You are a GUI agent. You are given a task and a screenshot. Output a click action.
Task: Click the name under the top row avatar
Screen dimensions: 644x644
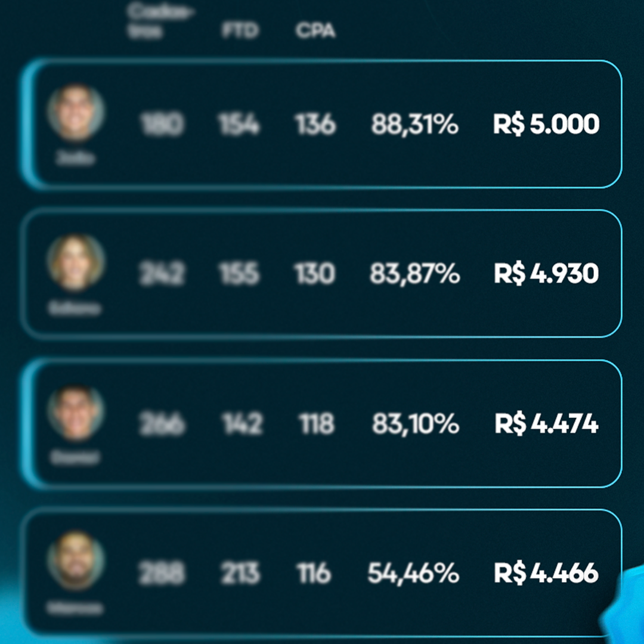pos(76,159)
